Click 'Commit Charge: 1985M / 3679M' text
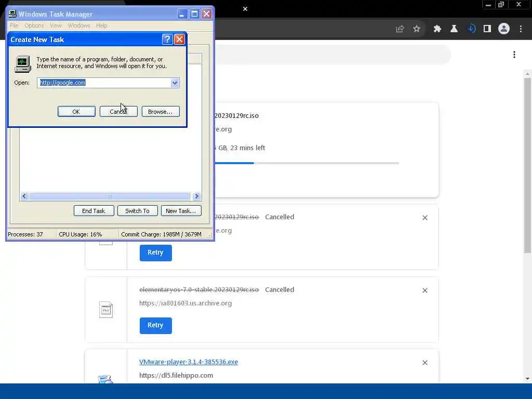The image size is (532, 399). click(161, 234)
